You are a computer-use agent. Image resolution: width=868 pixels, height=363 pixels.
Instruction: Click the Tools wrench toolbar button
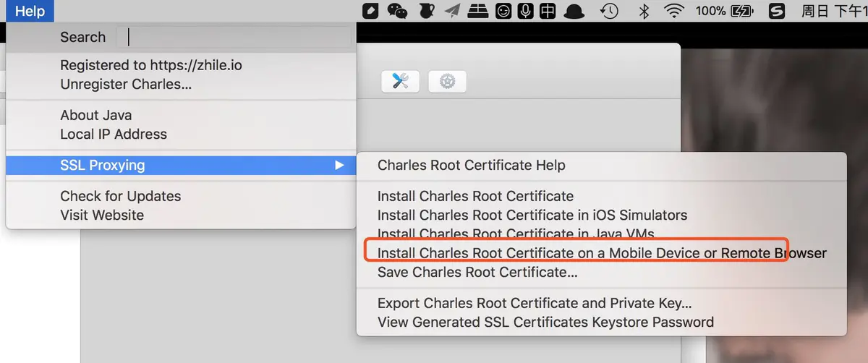400,81
